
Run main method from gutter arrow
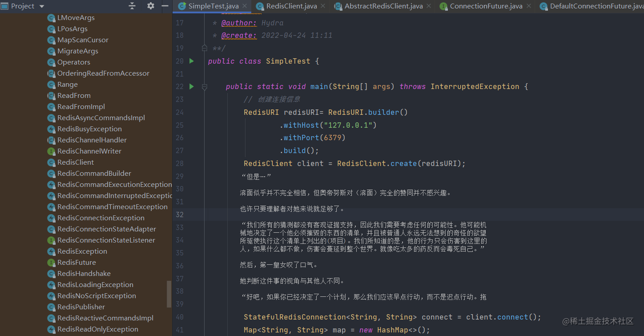click(192, 86)
